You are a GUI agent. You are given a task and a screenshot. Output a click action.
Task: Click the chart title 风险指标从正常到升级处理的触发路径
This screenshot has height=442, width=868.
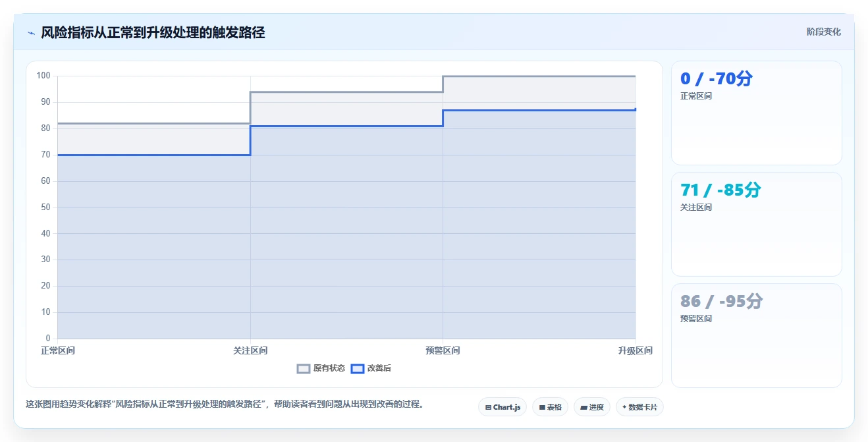click(x=153, y=32)
